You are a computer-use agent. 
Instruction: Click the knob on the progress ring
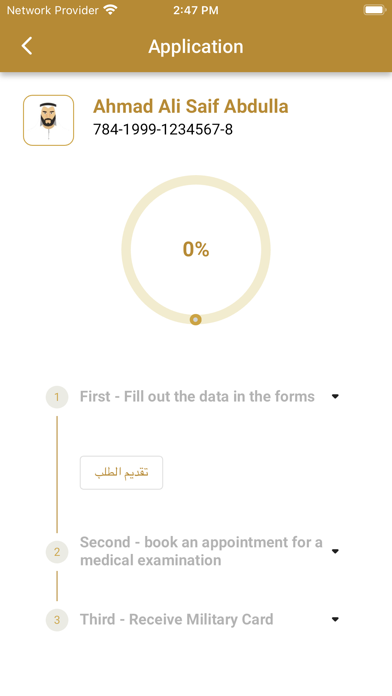coord(195,320)
